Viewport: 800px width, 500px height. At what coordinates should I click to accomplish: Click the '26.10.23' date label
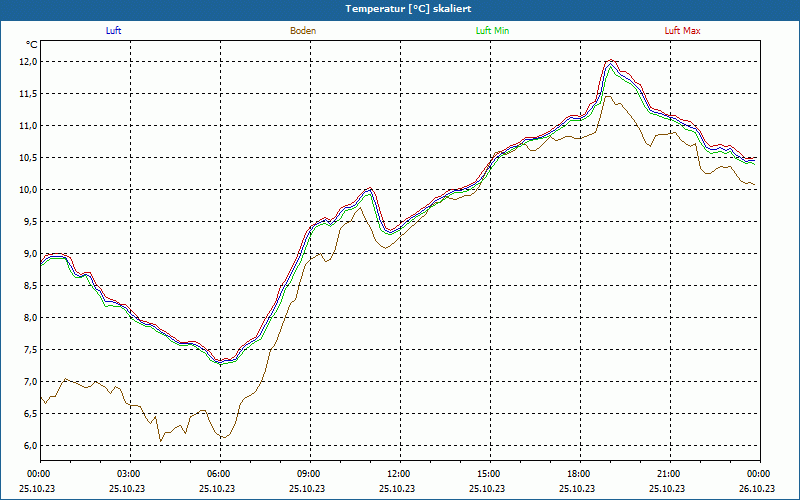point(757,488)
